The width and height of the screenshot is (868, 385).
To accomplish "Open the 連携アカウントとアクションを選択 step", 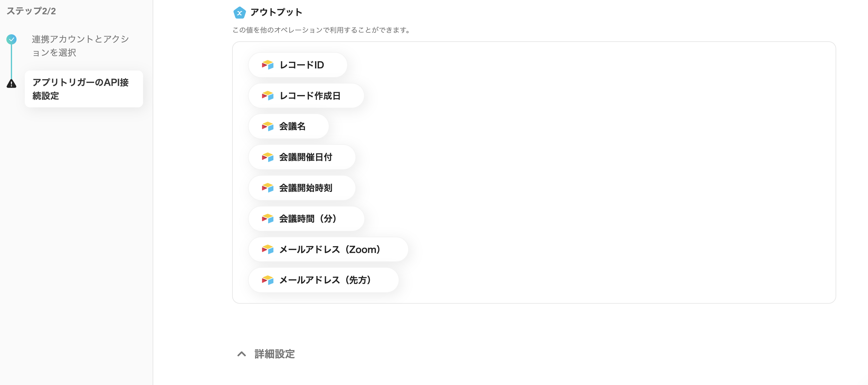I will pos(80,46).
